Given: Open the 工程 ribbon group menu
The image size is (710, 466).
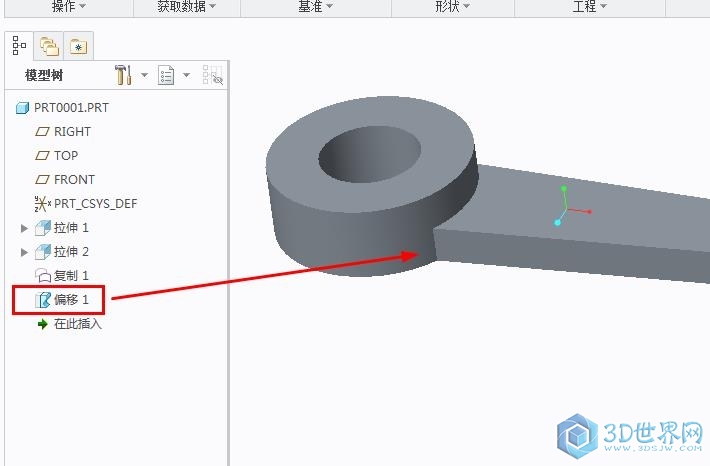Looking at the screenshot, I should pyautogui.click(x=589, y=6).
